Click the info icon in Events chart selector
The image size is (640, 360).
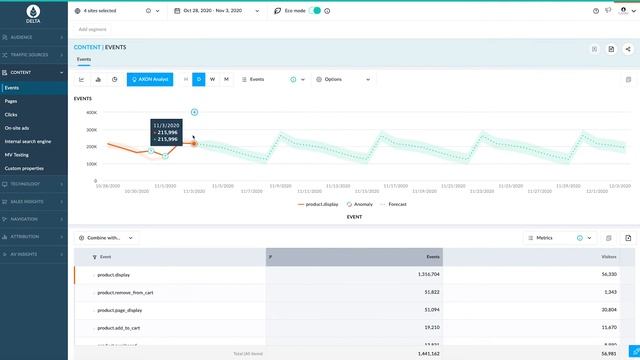293,80
